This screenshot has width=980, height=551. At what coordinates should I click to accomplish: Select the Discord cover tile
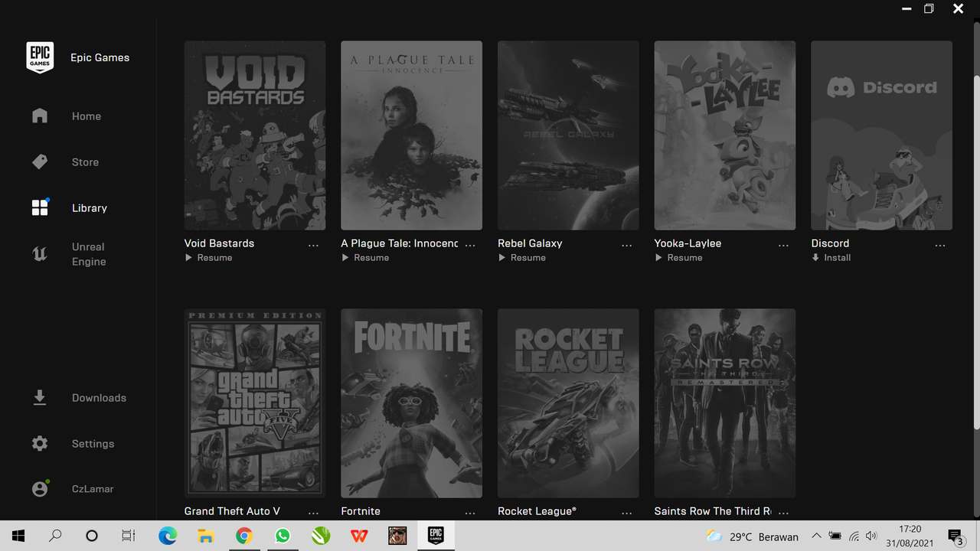[x=881, y=135]
